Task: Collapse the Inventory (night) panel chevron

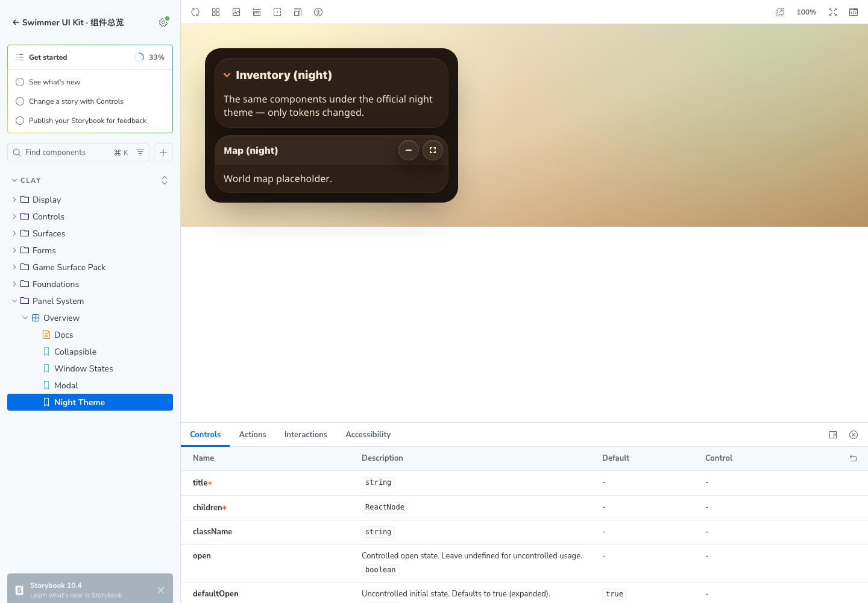Action: coord(227,75)
